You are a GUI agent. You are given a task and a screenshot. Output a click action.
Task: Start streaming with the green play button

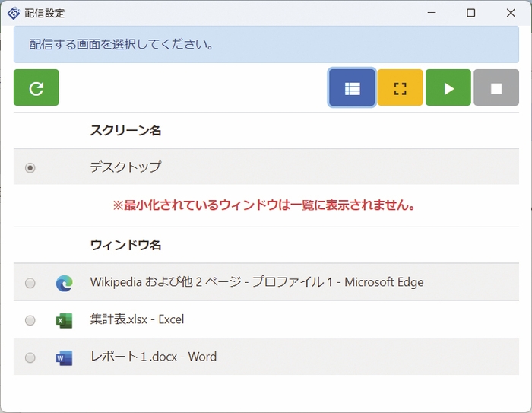(448, 88)
